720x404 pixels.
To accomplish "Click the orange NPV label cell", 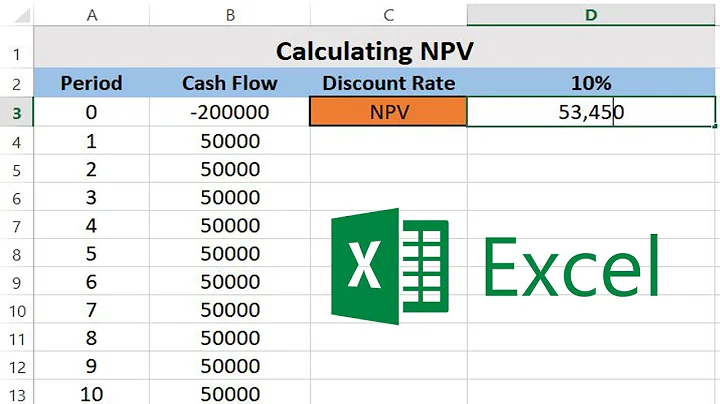I will (388, 112).
